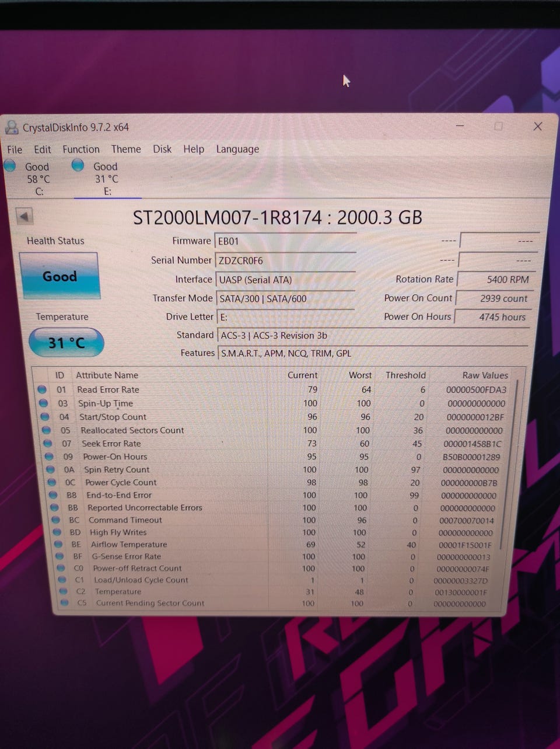Click raw value 00000500FDA3

click(x=476, y=389)
